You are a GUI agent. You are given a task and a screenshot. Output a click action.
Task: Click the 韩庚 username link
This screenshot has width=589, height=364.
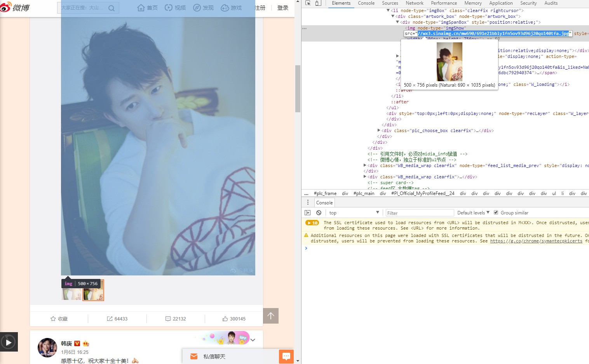tap(66, 343)
